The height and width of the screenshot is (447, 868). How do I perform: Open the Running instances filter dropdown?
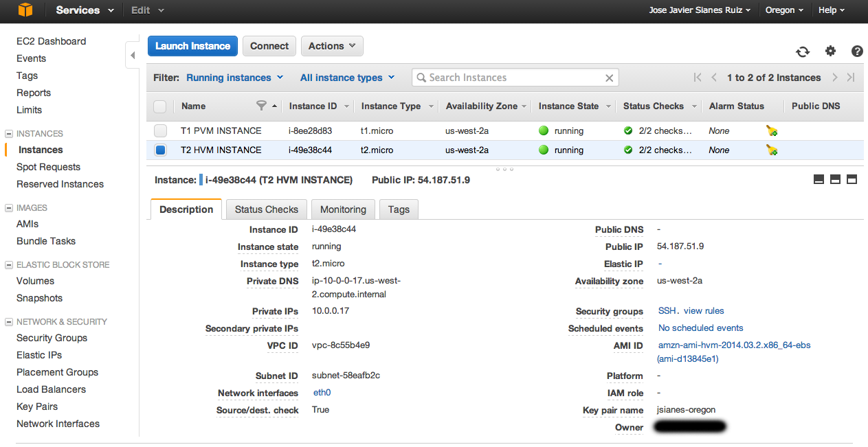pos(234,78)
